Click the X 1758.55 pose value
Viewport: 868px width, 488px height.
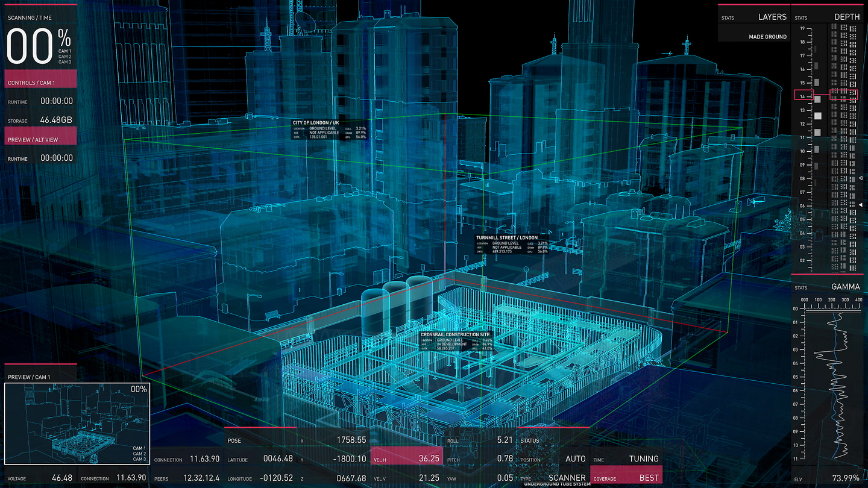(351, 440)
